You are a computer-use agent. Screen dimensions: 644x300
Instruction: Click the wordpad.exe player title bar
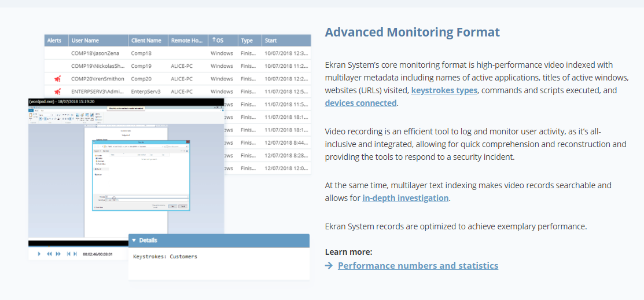click(x=126, y=101)
